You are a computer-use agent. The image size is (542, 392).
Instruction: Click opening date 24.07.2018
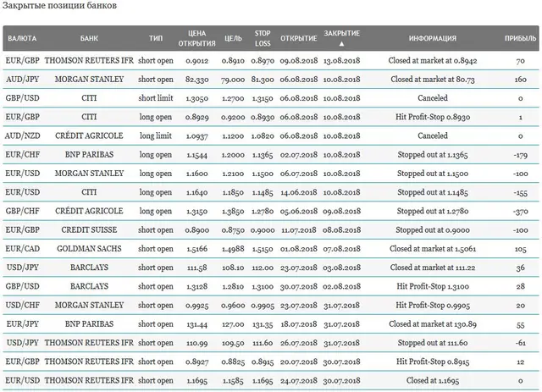(x=299, y=381)
